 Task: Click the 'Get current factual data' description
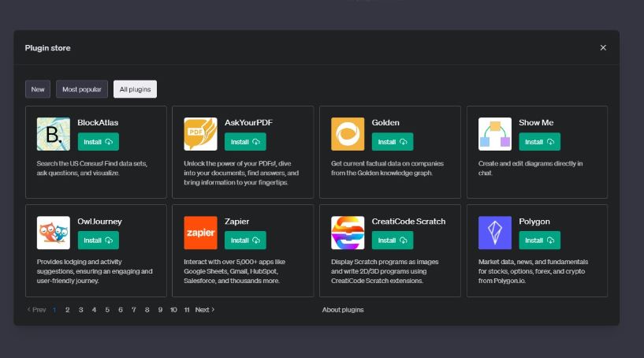[x=387, y=168]
